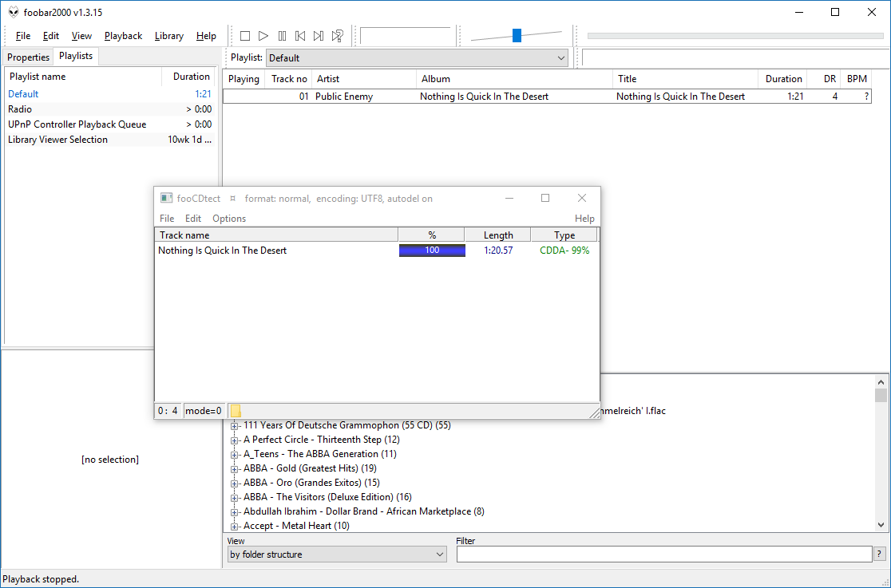Click the Stop playback button

tap(245, 36)
